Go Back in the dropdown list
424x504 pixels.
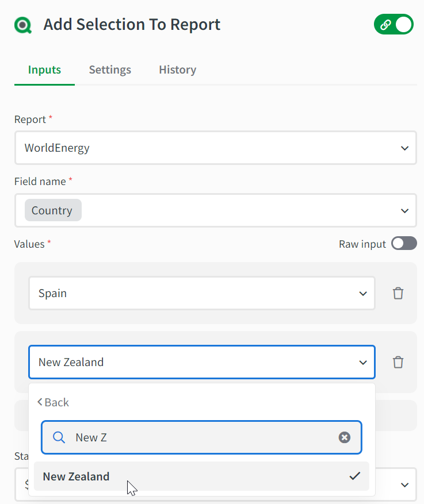point(53,402)
